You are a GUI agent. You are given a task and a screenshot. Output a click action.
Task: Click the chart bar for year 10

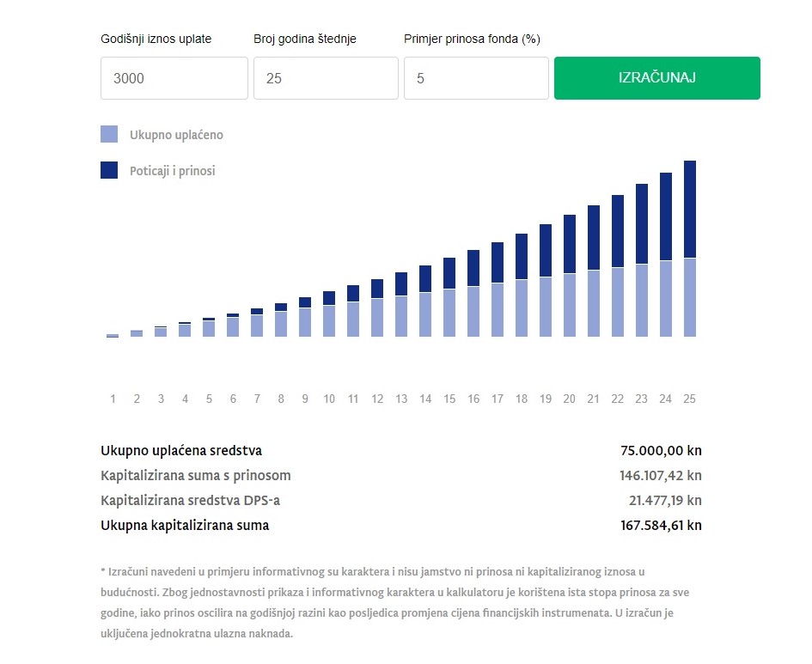pyautogui.click(x=329, y=314)
